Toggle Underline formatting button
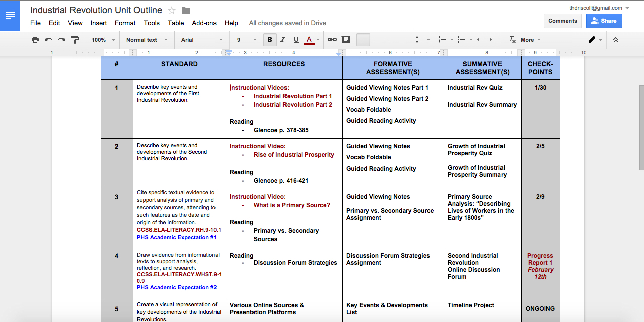Screen dimensions: 644x322 296,40
